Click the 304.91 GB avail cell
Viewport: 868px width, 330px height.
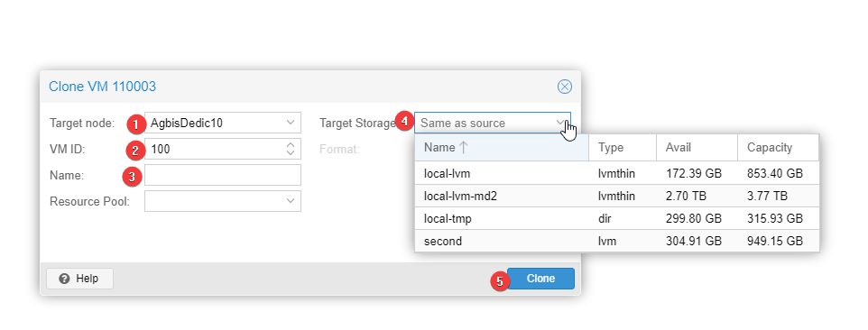(x=697, y=241)
